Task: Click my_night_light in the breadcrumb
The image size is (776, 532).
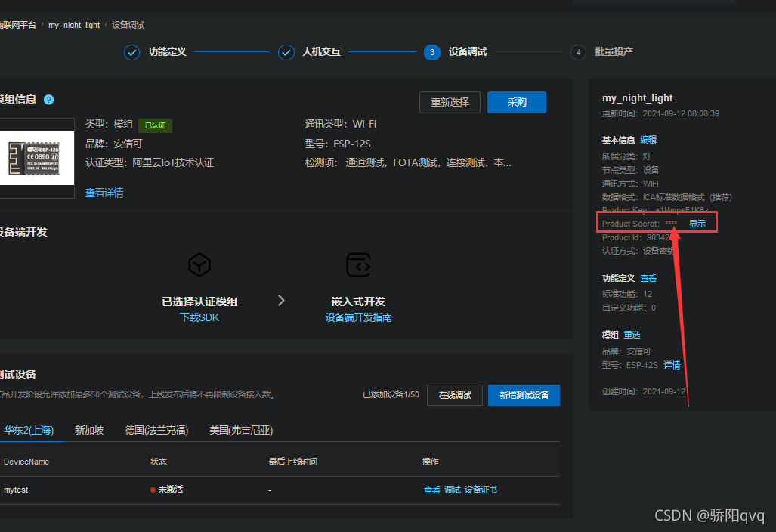Action: pyautogui.click(x=74, y=25)
